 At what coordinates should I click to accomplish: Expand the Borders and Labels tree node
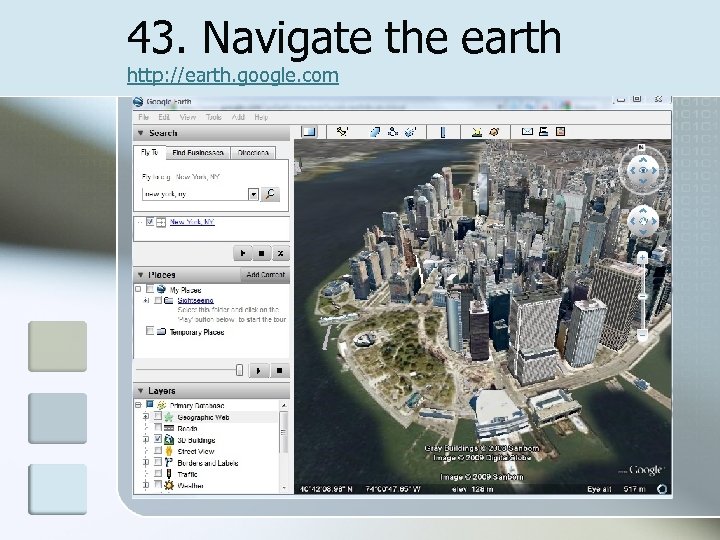pos(146,462)
